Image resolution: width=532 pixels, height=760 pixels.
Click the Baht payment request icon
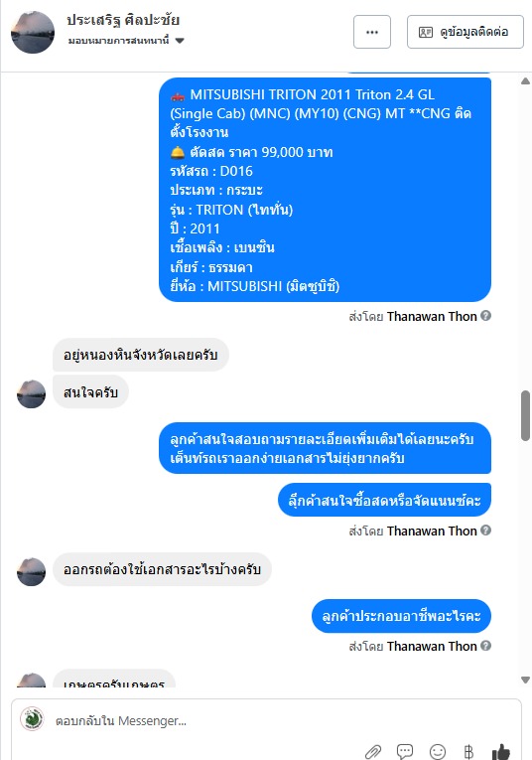468,752
